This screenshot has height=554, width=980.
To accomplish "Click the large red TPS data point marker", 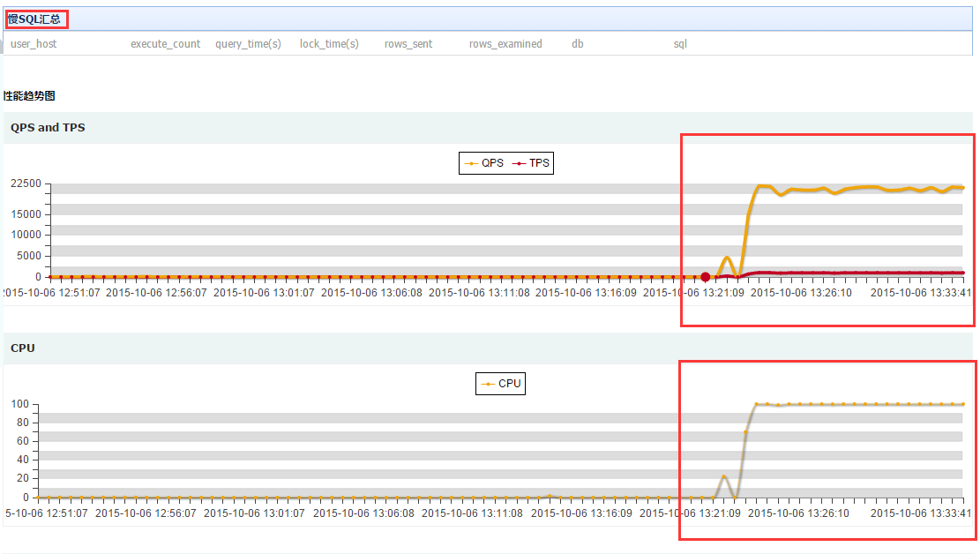I will (705, 277).
